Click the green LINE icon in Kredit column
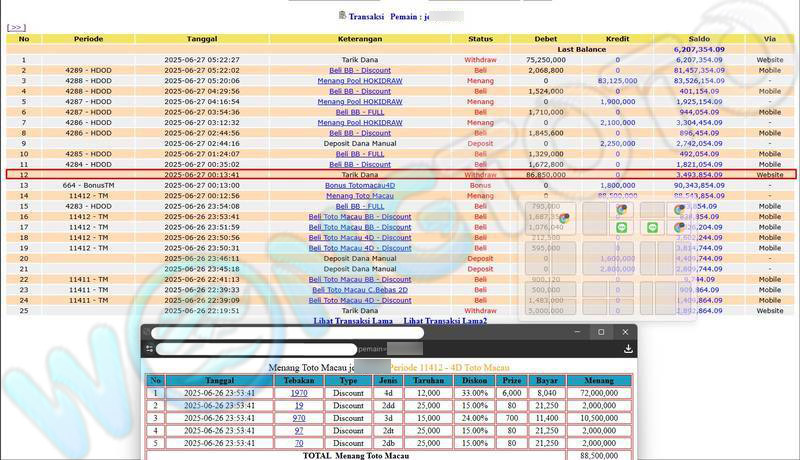Screen dimensions: 800x460 (621, 227)
